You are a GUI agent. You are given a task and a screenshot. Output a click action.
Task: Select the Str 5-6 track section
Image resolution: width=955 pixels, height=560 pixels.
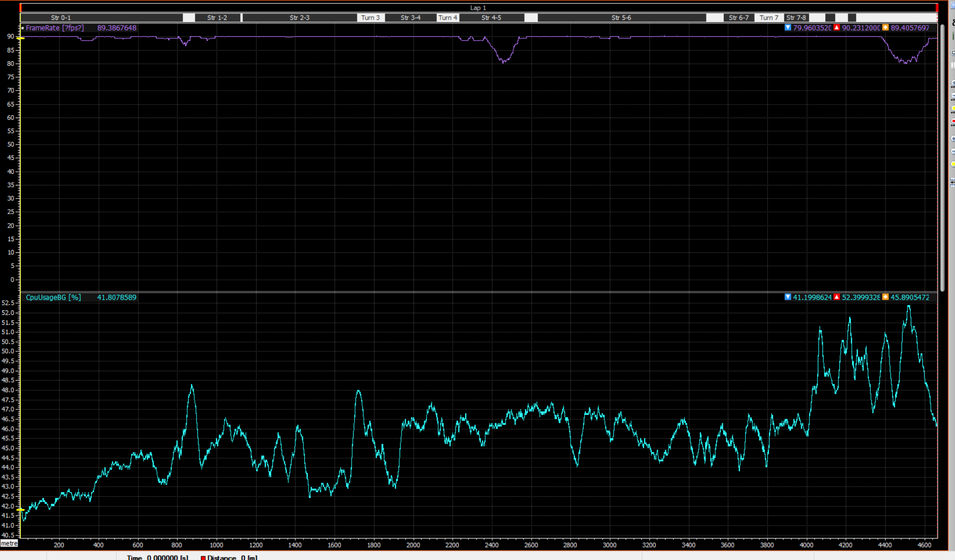pos(622,18)
